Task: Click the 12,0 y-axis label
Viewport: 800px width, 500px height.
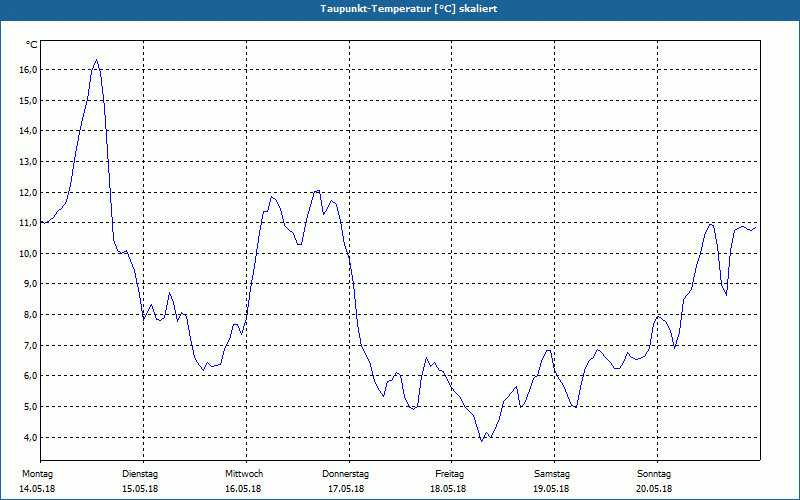Action: tap(29, 192)
